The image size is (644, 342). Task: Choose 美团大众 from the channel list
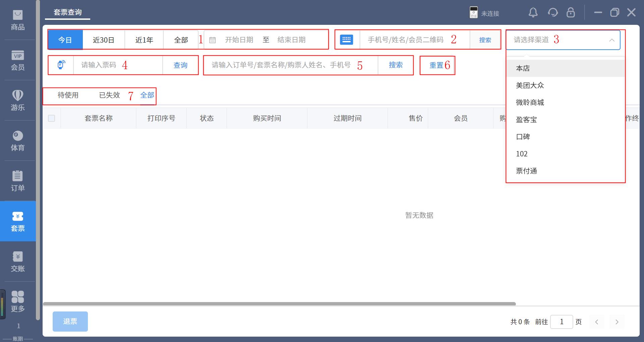click(x=565, y=85)
